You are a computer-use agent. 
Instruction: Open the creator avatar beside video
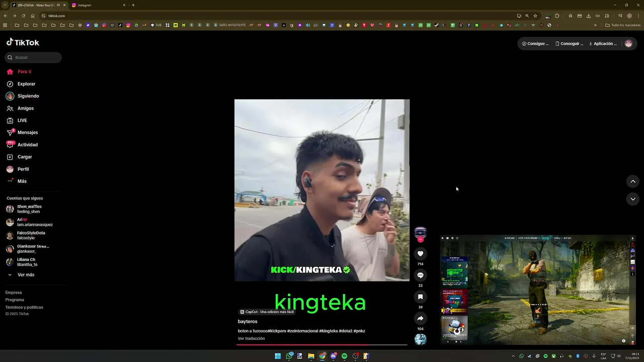[420, 232]
